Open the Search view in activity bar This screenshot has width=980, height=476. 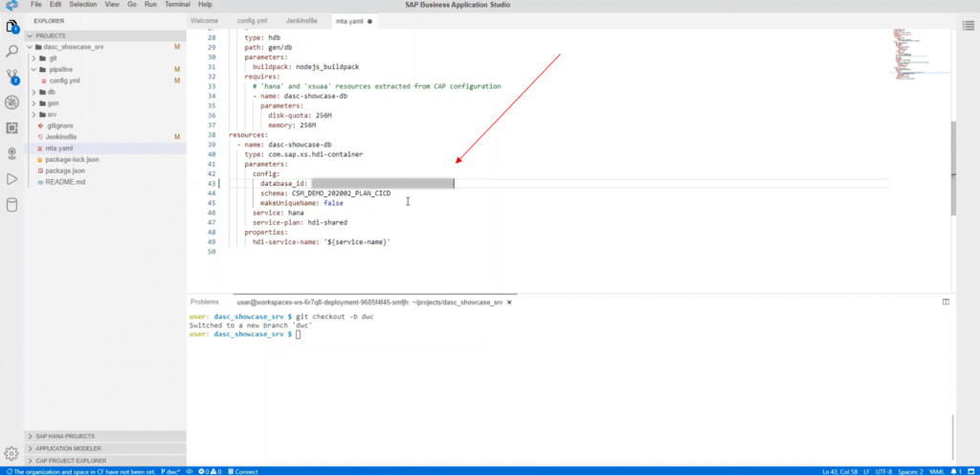11,52
